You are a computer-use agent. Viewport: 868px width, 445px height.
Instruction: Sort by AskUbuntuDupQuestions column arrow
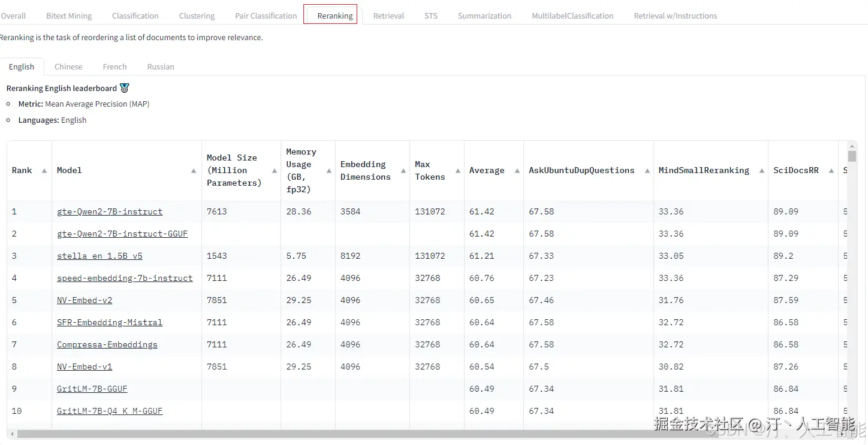click(x=647, y=171)
